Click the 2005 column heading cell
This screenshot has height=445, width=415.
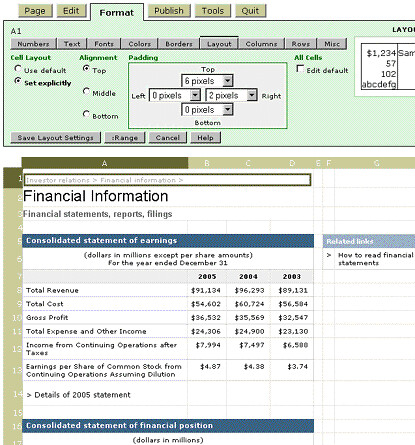coord(207,277)
